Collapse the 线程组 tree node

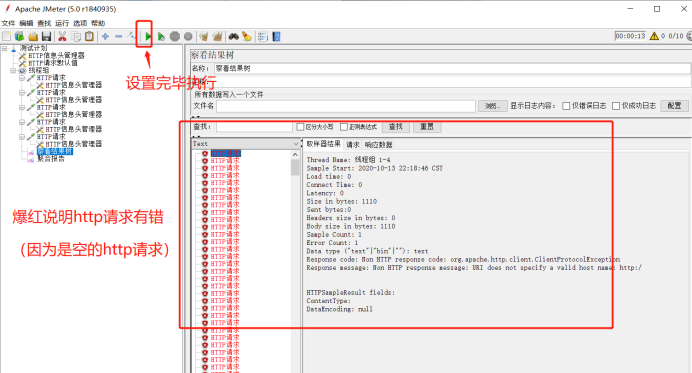coord(13,70)
